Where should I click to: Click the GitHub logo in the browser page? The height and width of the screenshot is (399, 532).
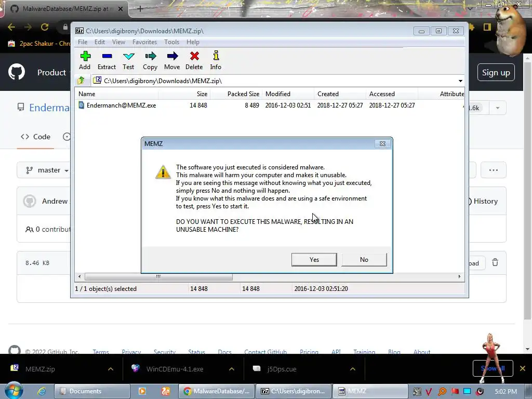(x=17, y=72)
